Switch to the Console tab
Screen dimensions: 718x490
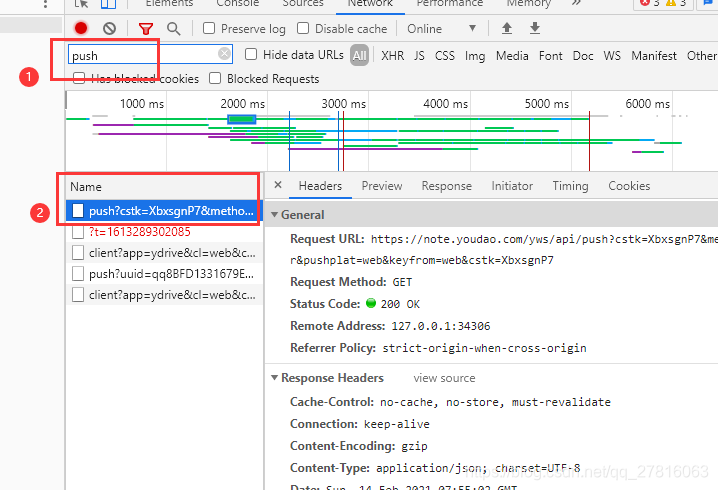[238, 4]
